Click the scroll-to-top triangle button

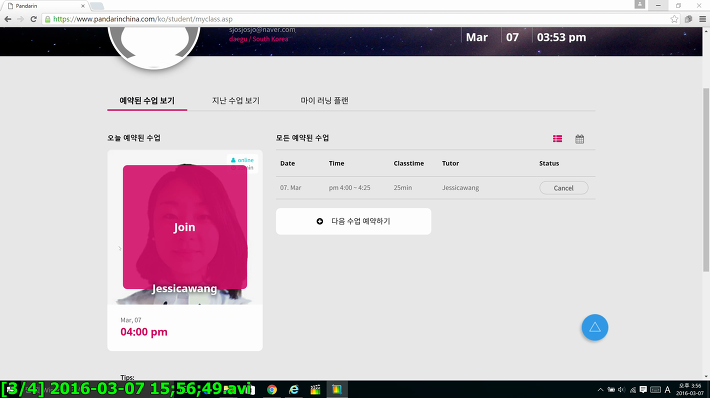(595, 327)
